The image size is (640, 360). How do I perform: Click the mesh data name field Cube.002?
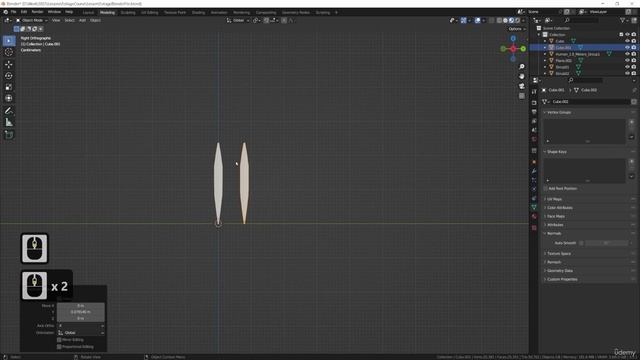pyautogui.click(x=590, y=102)
